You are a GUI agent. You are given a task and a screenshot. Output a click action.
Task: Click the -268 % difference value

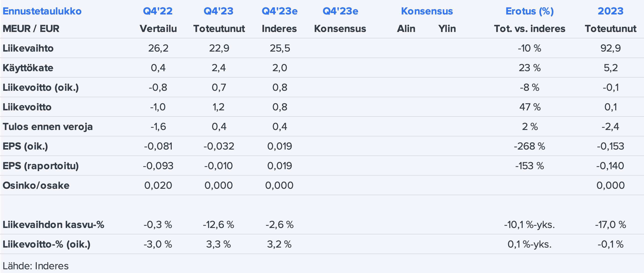click(x=529, y=146)
